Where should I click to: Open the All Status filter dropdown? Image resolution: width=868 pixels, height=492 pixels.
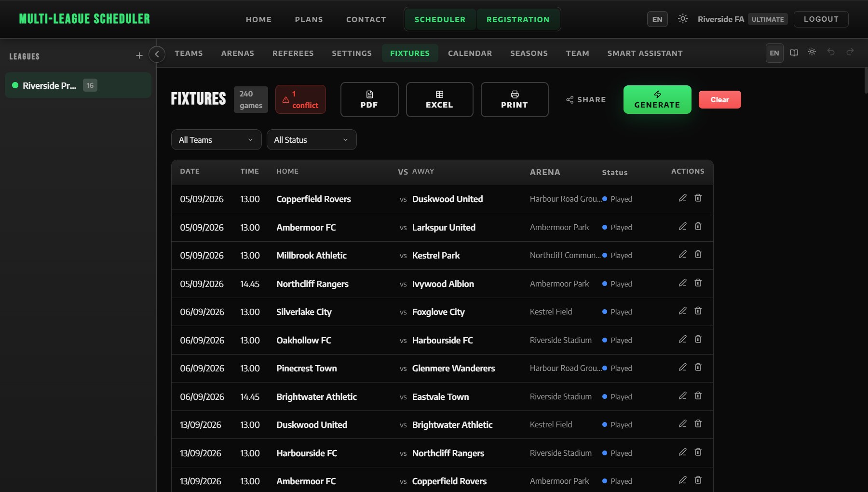(312, 140)
